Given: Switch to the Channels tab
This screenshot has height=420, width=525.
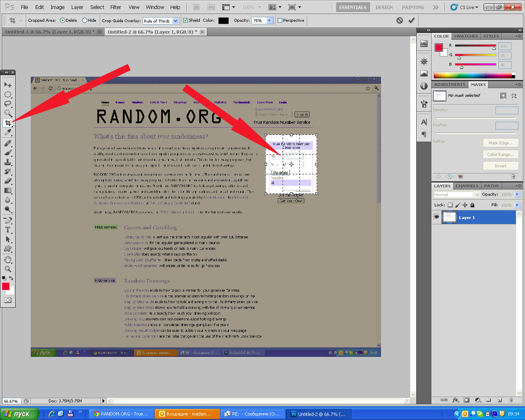Looking at the screenshot, I should pos(467,186).
